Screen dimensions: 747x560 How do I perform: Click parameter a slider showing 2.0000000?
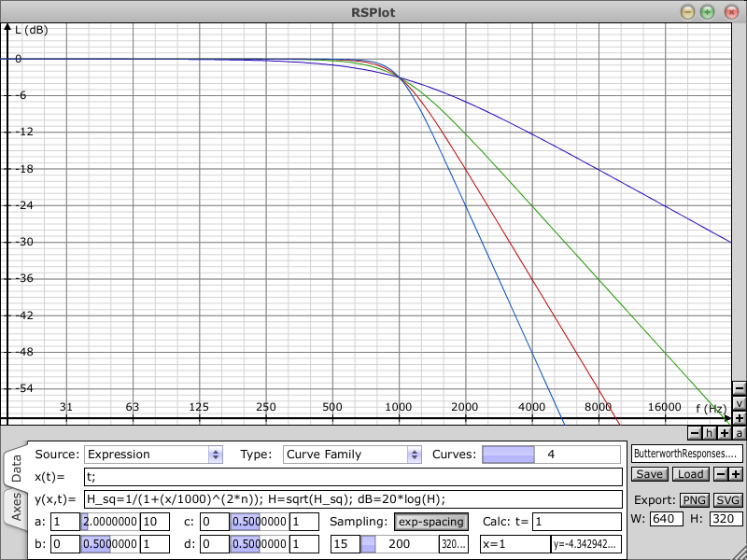tap(110, 522)
